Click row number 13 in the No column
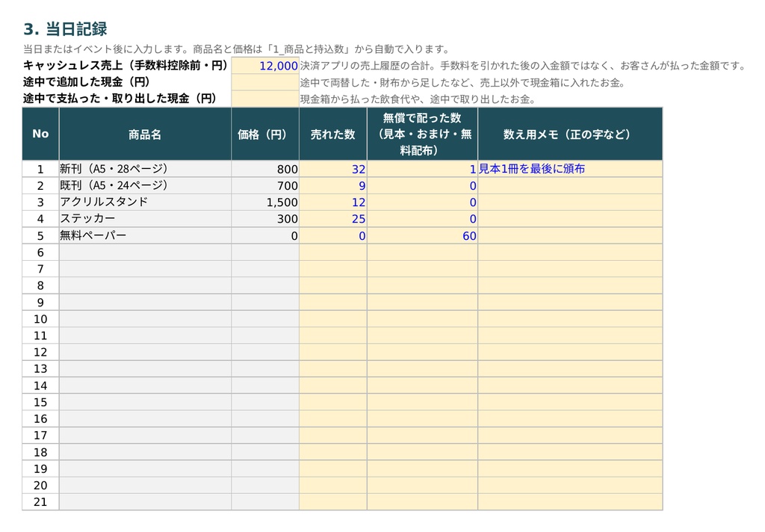Screen dimensions: 765x532 click(x=40, y=369)
